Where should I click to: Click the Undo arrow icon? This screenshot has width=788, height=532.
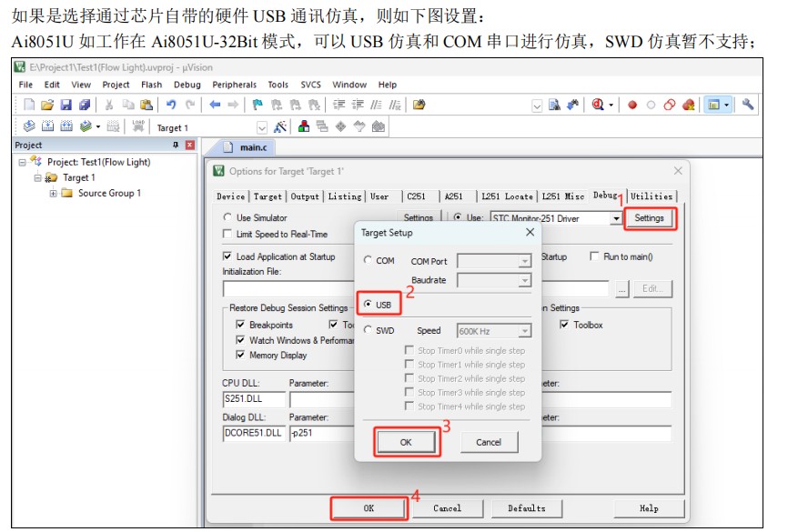171,105
